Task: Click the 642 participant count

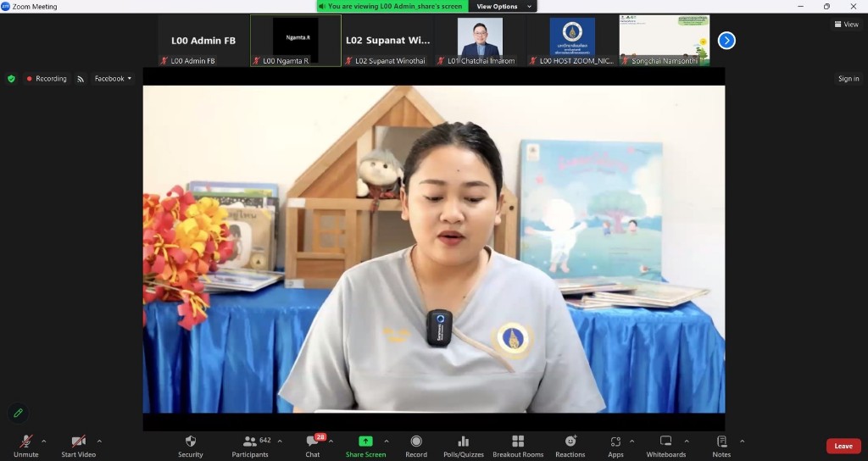Action: [x=265, y=440]
